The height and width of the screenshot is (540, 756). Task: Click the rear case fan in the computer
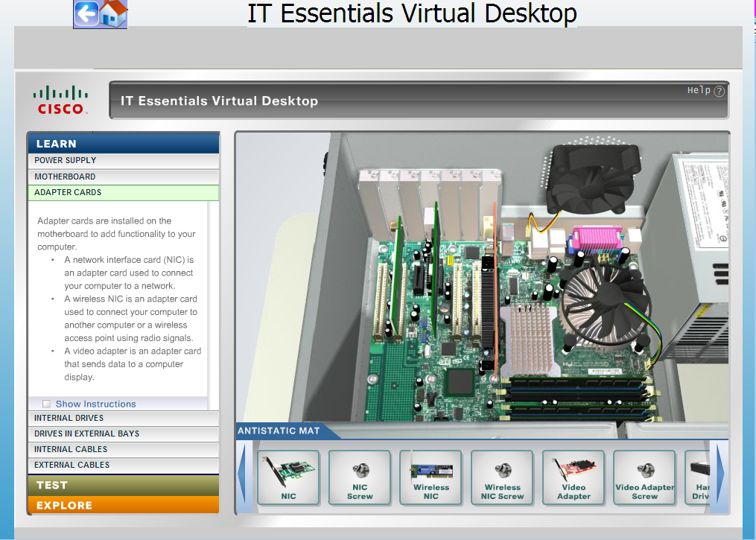click(x=594, y=179)
